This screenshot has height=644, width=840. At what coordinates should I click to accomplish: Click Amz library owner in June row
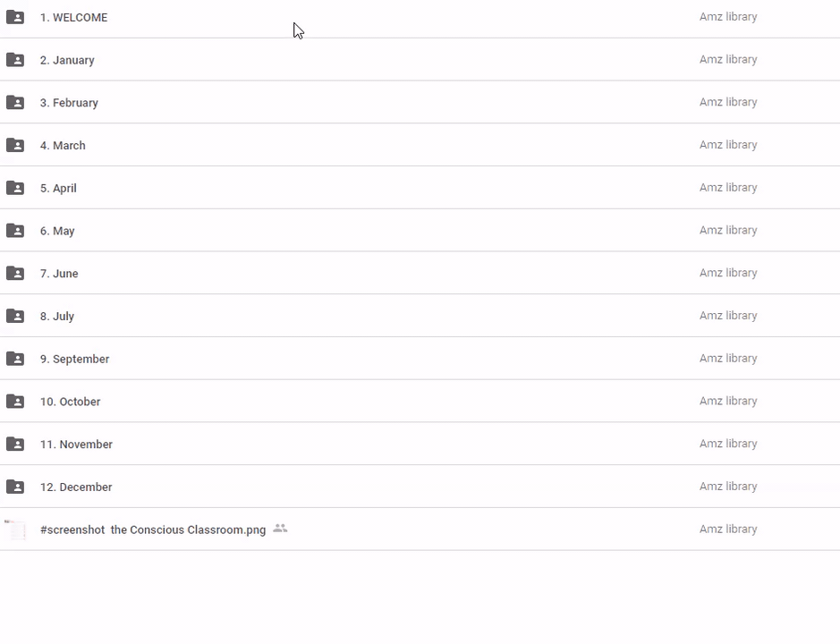728,273
